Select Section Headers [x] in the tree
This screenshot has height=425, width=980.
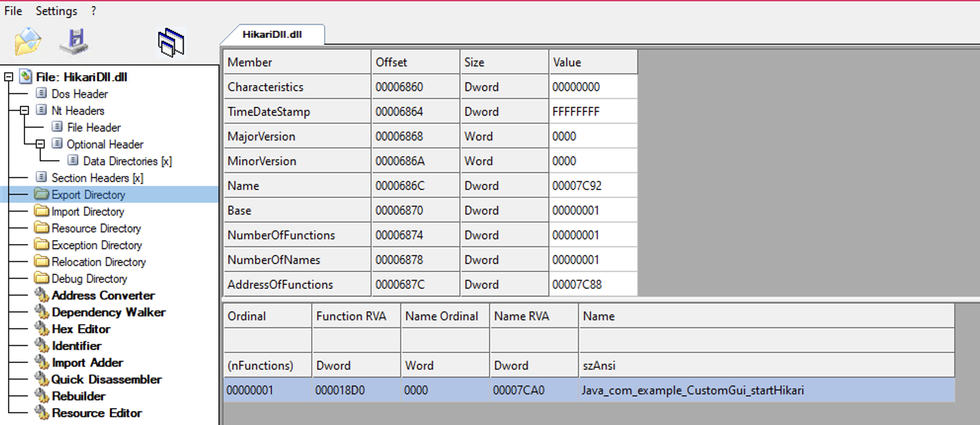(97, 178)
